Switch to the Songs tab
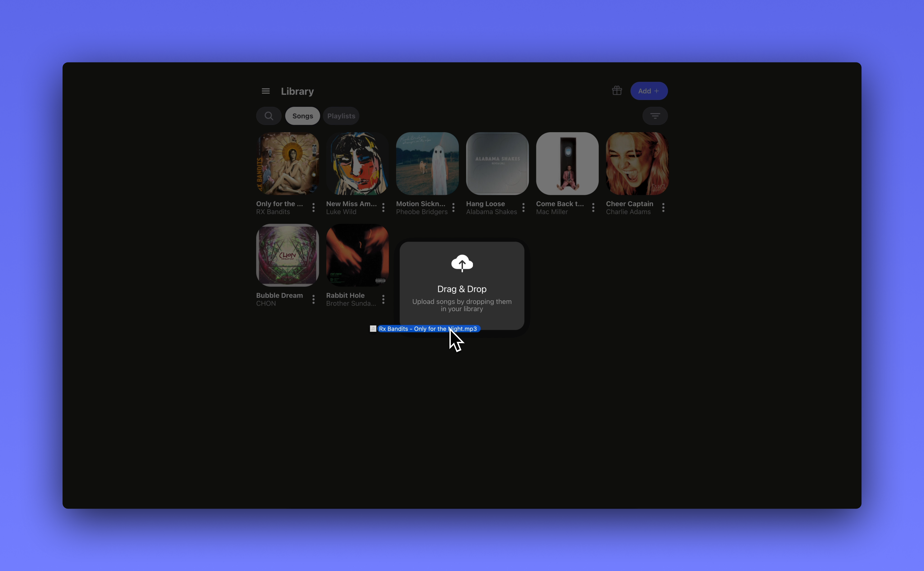The width and height of the screenshot is (924, 571). click(x=302, y=116)
